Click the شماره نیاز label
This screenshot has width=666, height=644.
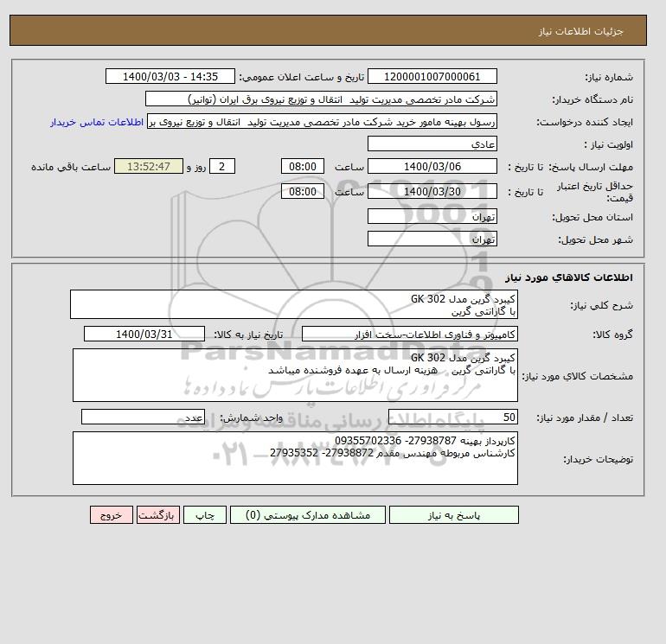609,77
